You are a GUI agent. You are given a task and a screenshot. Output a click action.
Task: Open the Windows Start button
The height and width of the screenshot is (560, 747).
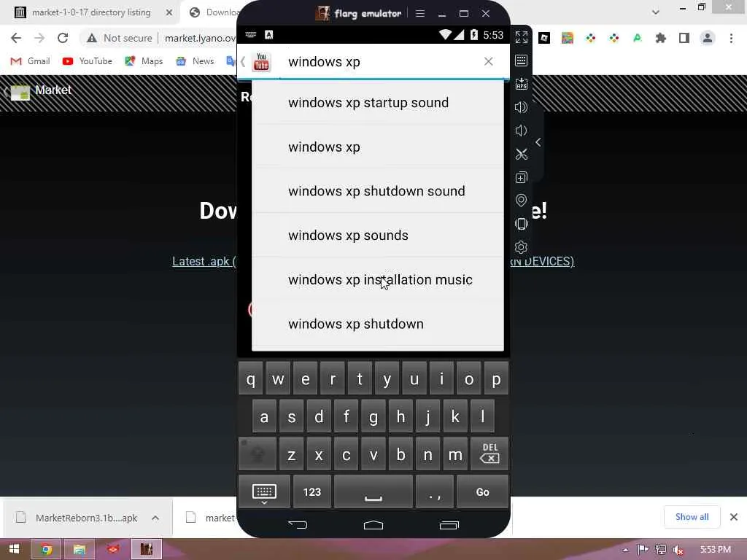(15, 549)
